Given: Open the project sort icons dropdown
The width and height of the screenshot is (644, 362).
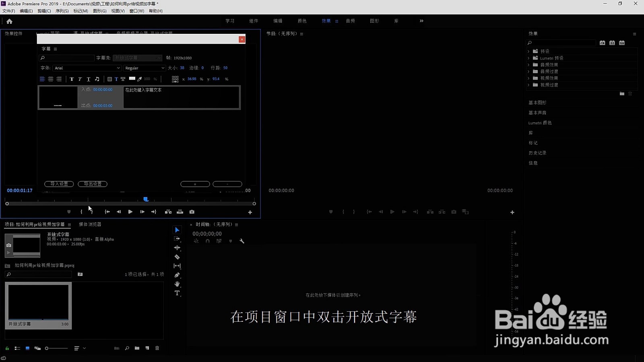Looking at the screenshot, I should click(x=80, y=348).
